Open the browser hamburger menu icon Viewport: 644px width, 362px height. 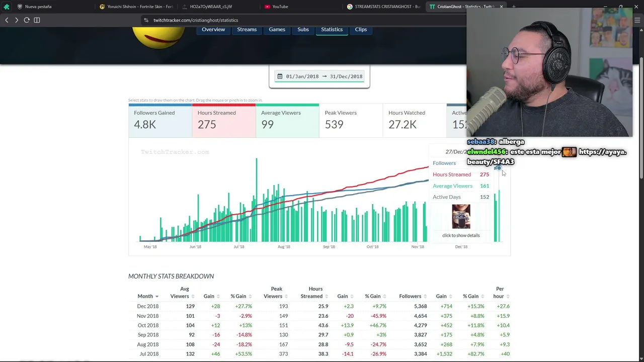coord(637,20)
